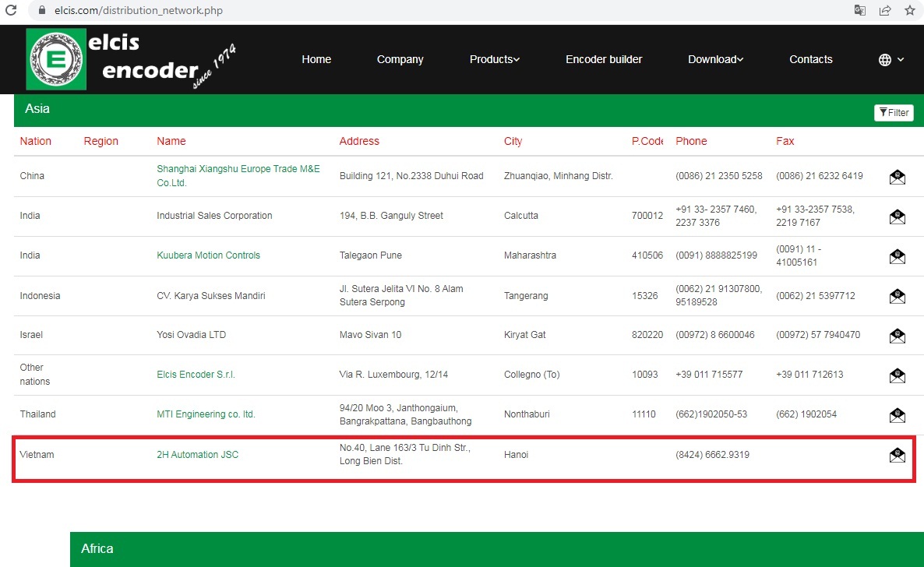Bookmark page with the star icon
924x567 pixels.
(x=910, y=10)
